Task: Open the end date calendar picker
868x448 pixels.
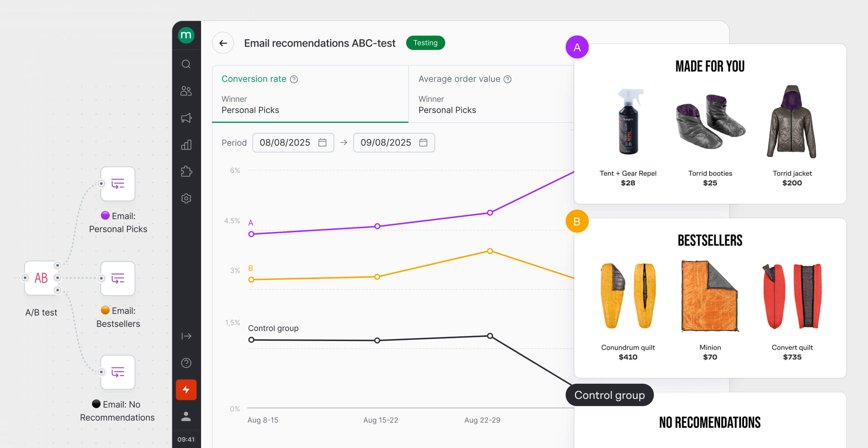Action: point(424,142)
